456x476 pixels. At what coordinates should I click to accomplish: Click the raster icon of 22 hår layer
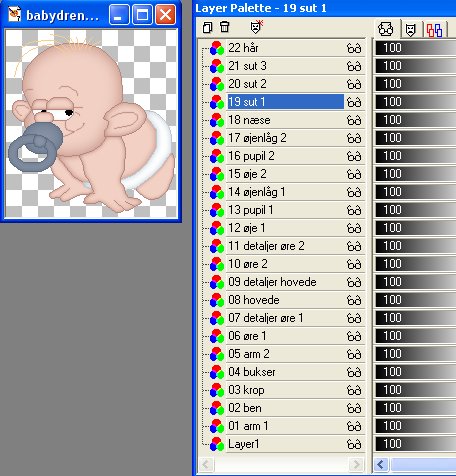217,48
